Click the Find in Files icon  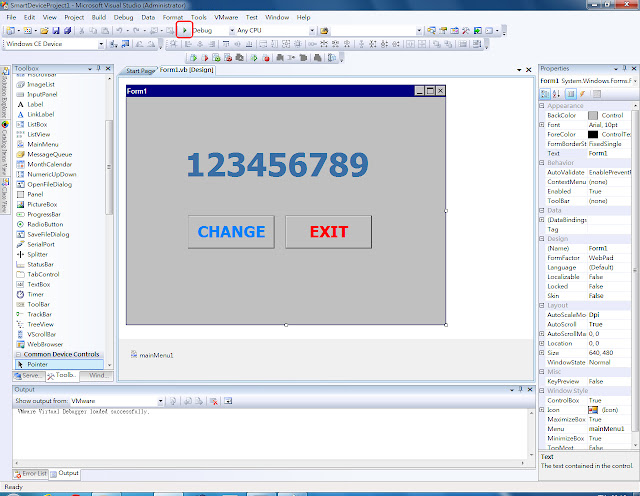click(x=324, y=31)
